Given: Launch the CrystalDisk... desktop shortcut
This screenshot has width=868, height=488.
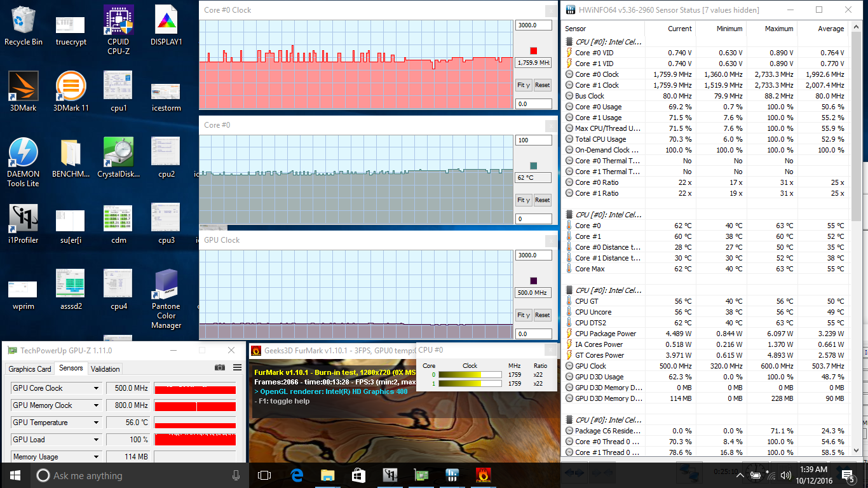Looking at the screenshot, I should coord(119,158).
